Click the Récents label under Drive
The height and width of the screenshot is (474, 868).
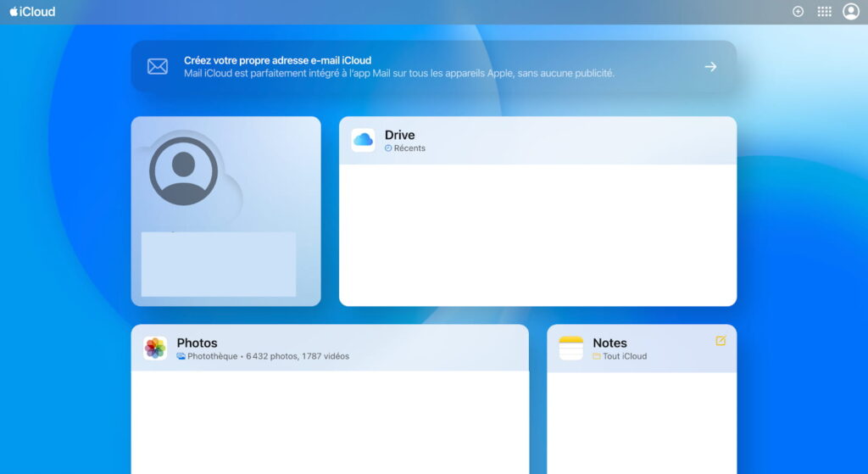(409, 148)
